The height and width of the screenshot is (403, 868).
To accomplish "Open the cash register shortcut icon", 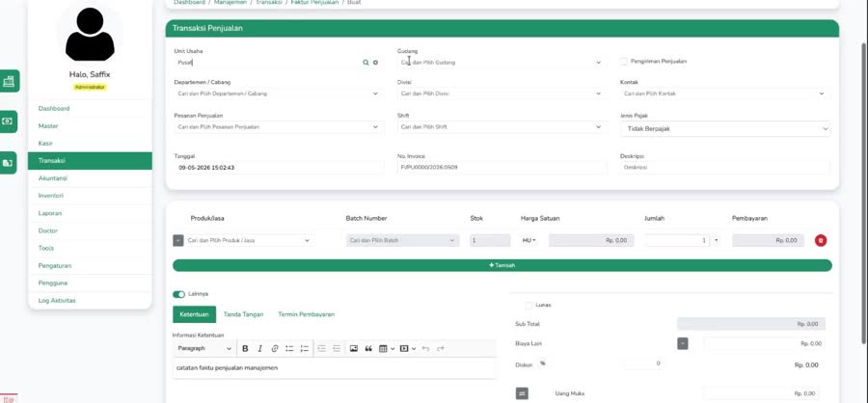I will (x=9, y=81).
